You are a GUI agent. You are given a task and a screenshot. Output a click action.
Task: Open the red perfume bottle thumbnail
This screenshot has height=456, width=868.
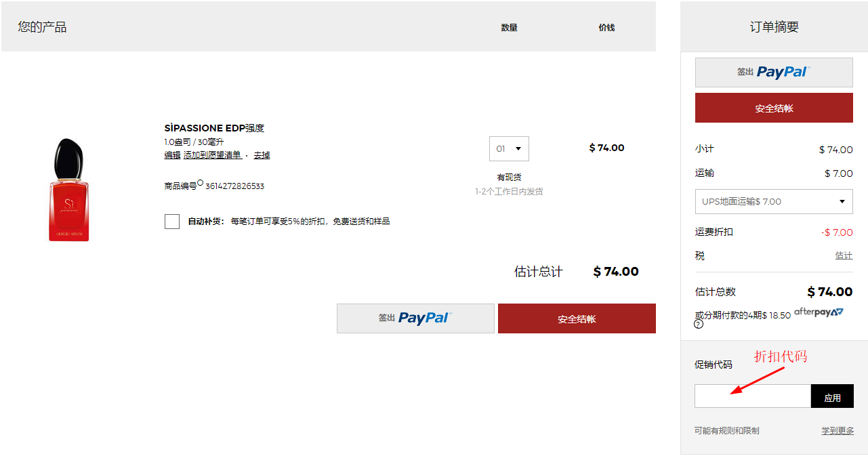(x=68, y=190)
